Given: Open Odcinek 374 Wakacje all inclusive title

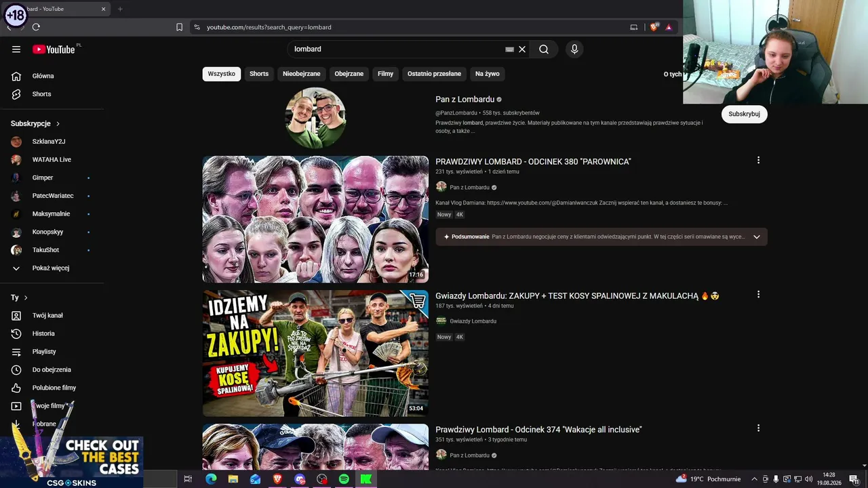Looking at the screenshot, I should 538,430.
